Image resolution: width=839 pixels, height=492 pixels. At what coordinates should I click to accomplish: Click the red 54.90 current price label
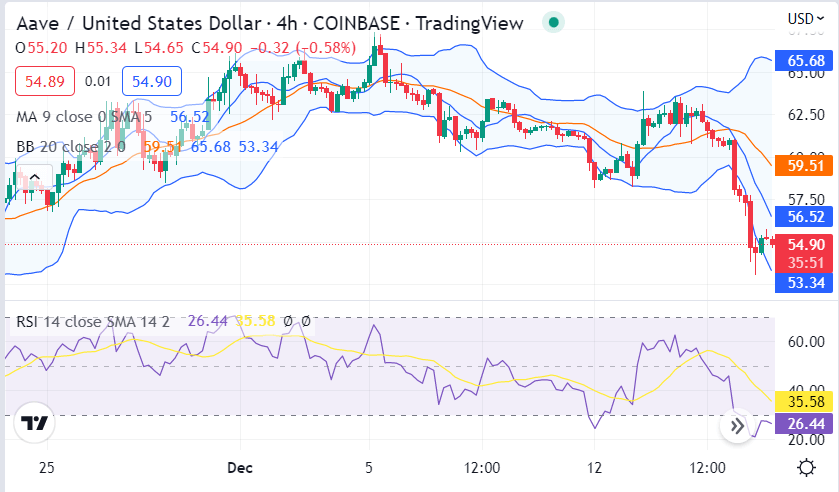click(x=804, y=245)
